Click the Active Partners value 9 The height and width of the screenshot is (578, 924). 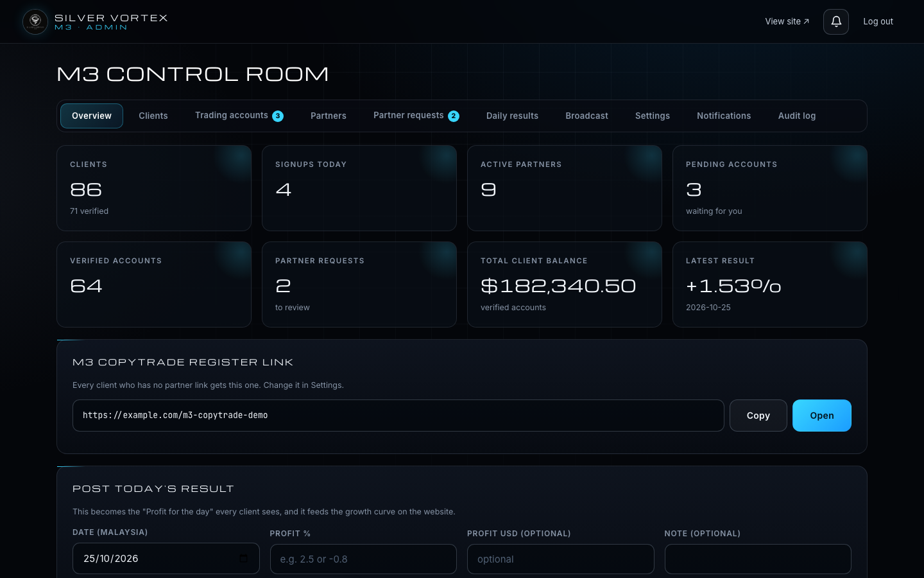(488, 190)
